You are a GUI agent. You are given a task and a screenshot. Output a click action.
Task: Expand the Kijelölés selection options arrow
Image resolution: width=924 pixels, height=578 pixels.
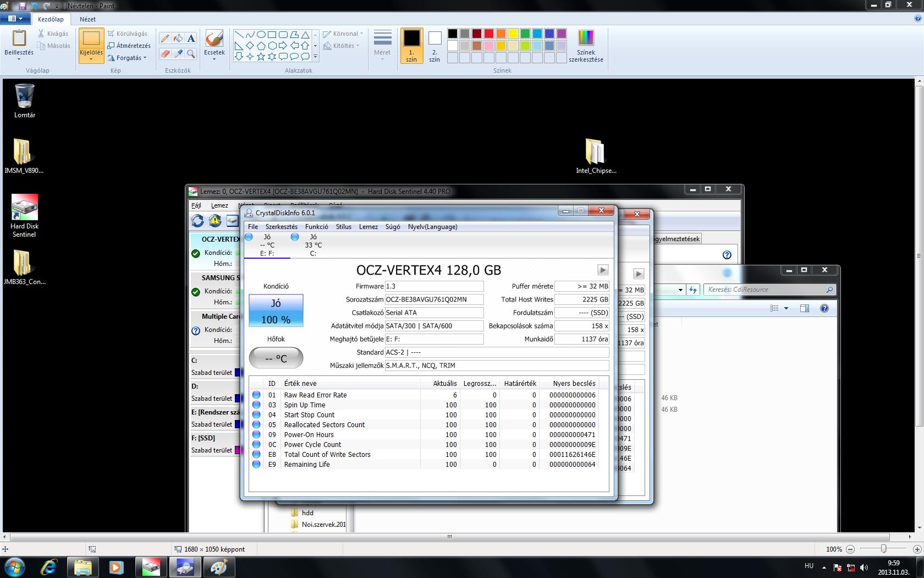(x=91, y=59)
